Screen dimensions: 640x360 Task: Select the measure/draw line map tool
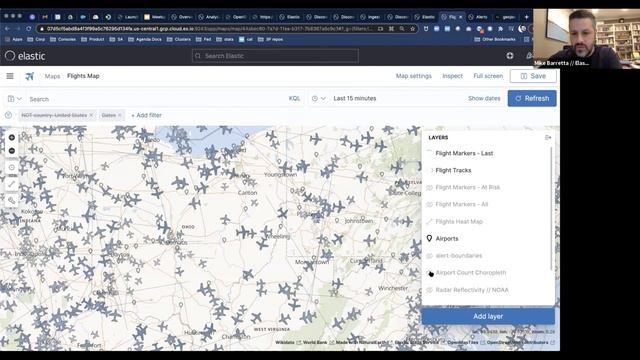[x=12, y=184]
